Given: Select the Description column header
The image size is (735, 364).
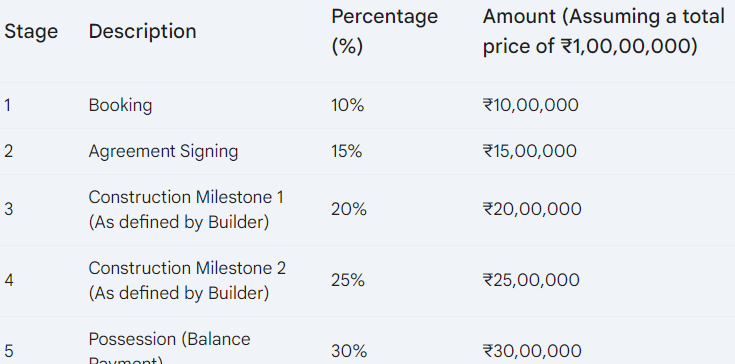Looking at the screenshot, I should [142, 31].
